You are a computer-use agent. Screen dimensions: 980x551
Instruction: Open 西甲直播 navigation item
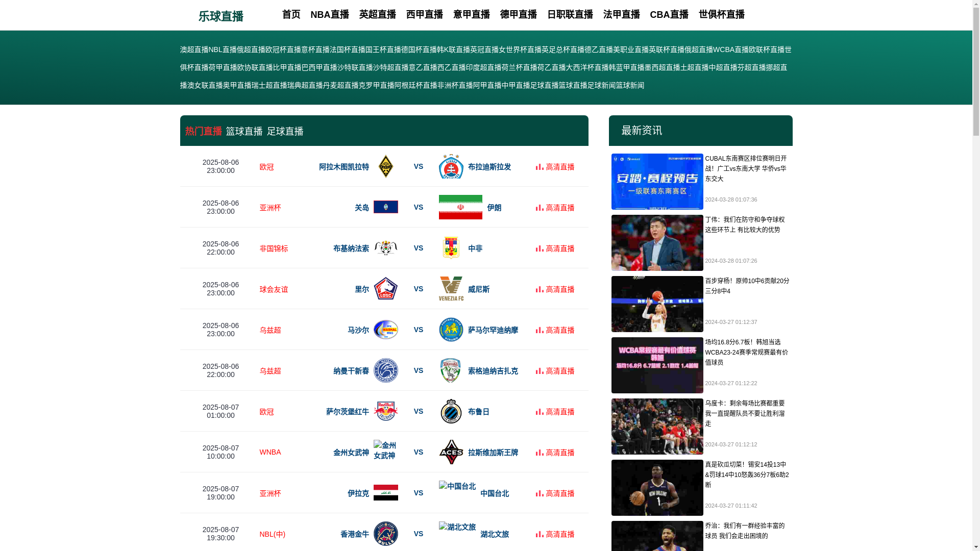click(x=424, y=14)
